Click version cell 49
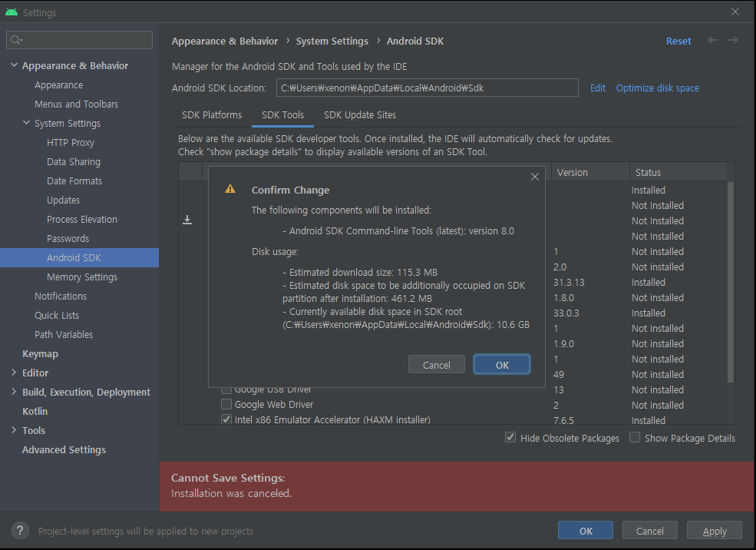This screenshot has height=550, width=756. [x=558, y=374]
